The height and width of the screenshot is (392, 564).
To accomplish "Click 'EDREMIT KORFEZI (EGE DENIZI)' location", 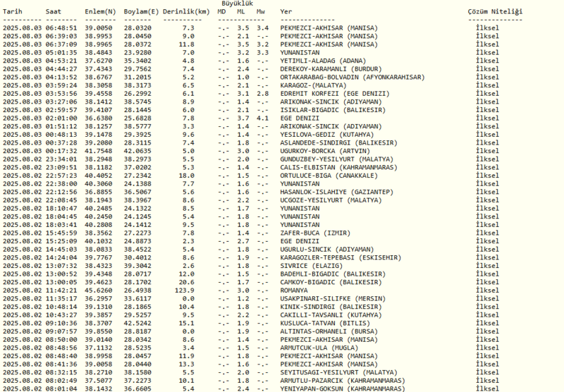I will coord(335,94).
